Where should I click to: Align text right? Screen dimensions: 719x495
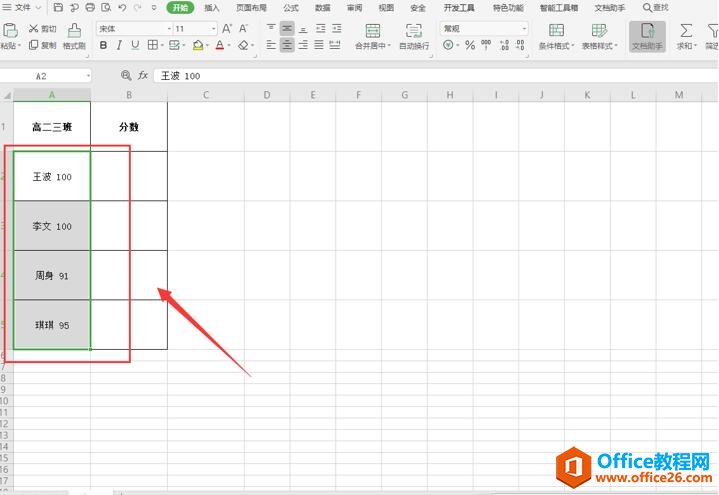[303, 45]
